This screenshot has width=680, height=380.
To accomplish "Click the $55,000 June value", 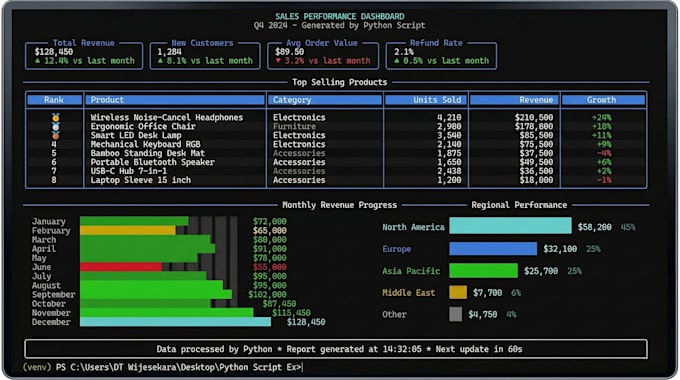I will pos(270,267).
